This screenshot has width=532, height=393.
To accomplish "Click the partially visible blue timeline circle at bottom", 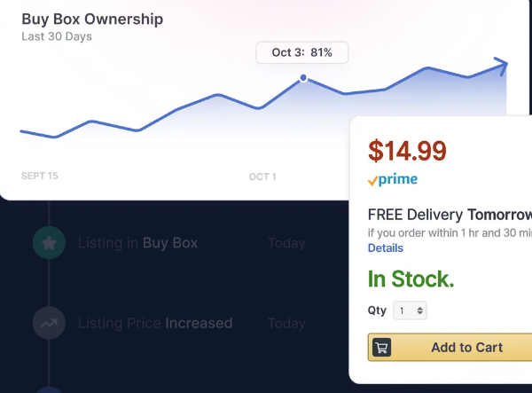I will [49, 390].
